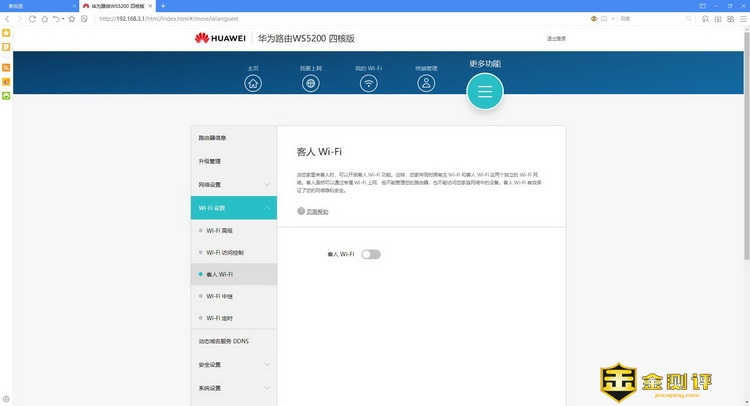
Task: Expand the 网络设置 sidebar section
Action: click(232, 185)
